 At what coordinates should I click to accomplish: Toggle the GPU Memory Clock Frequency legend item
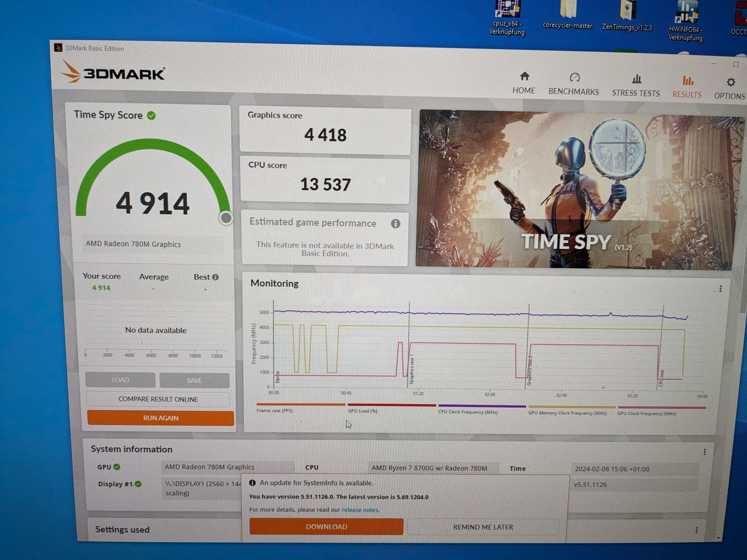coord(572,410)
